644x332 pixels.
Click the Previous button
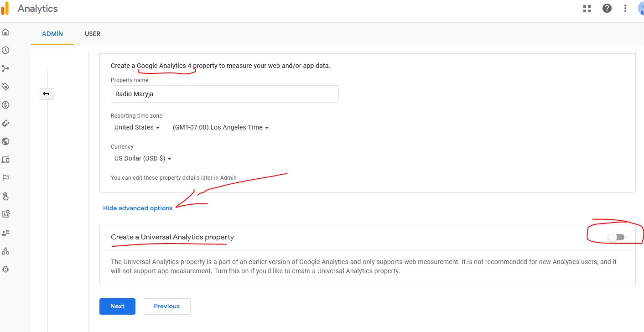click(166, 306)
